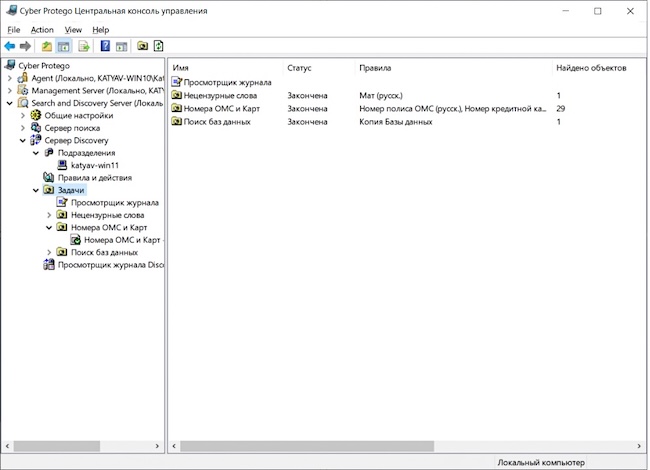The height and width of the screenshot is (470, 650).
Task: Click Мат (русск.) rule cell
Action: tap(381, 95)
